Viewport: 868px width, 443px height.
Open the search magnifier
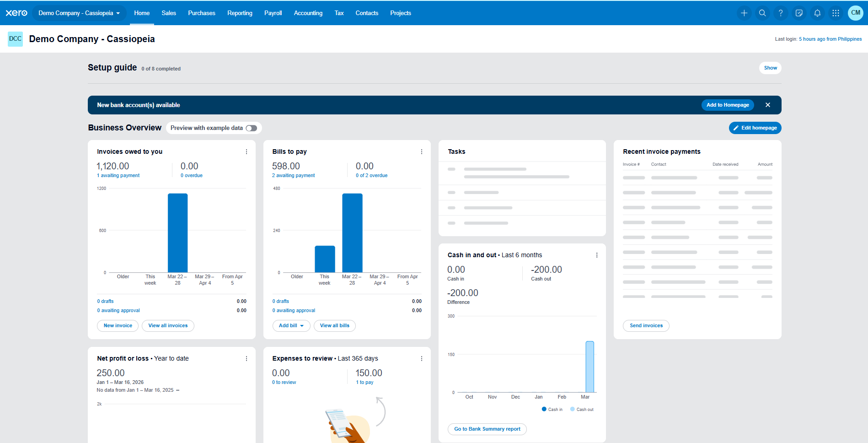point(762,13)
